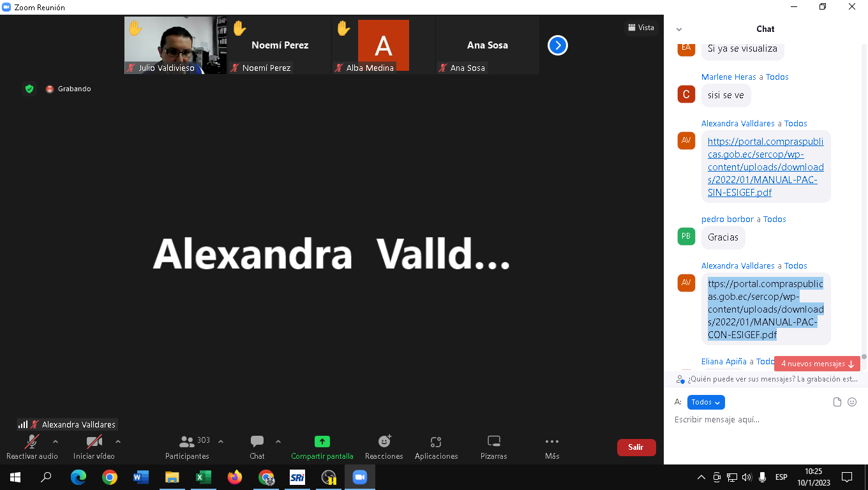Open the MANUAL-PAC-SIN-ESIGEF.pdf link
The image size is (868, 490).
coord(765,167)
